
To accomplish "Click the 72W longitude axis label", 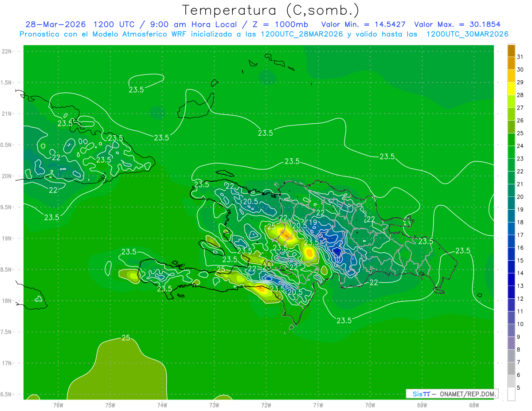I will coord(266,405).
